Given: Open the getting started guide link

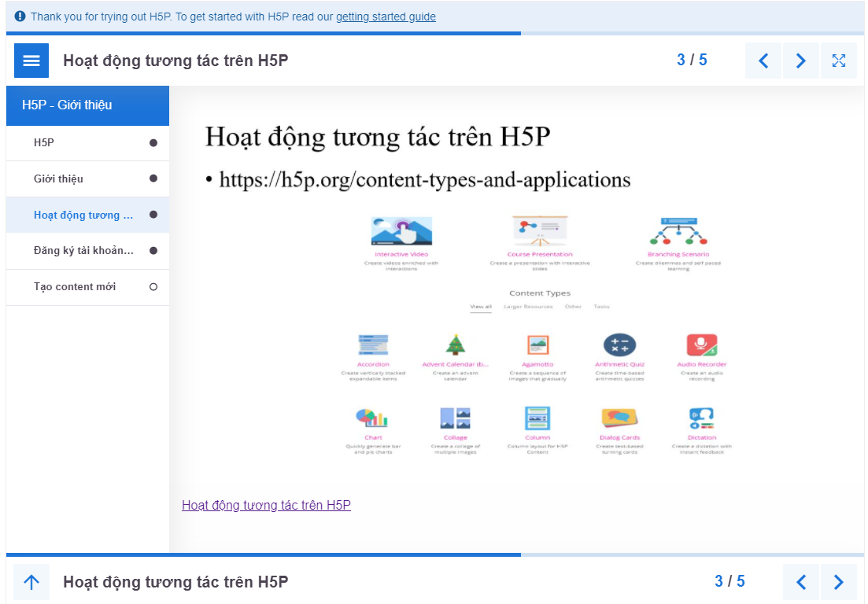Looking at the screenshot, I should point(386,17).
